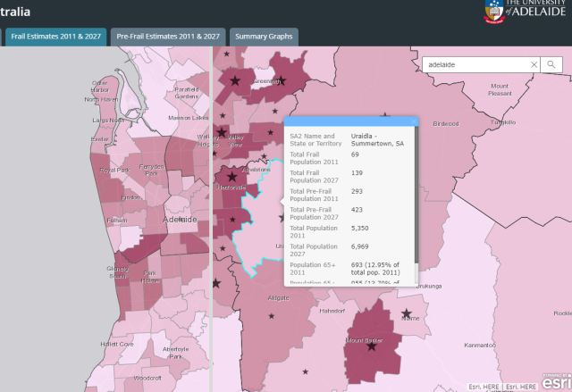Click the Kanmantoo map label
Image resolution: width=572 pixels, height=392 pixels.
pos(480,345)
